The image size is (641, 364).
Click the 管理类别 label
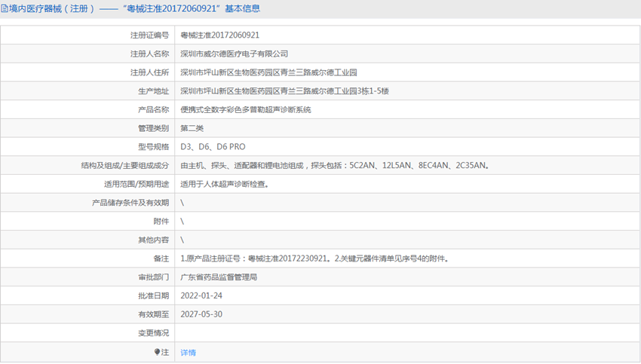point(153,128)
